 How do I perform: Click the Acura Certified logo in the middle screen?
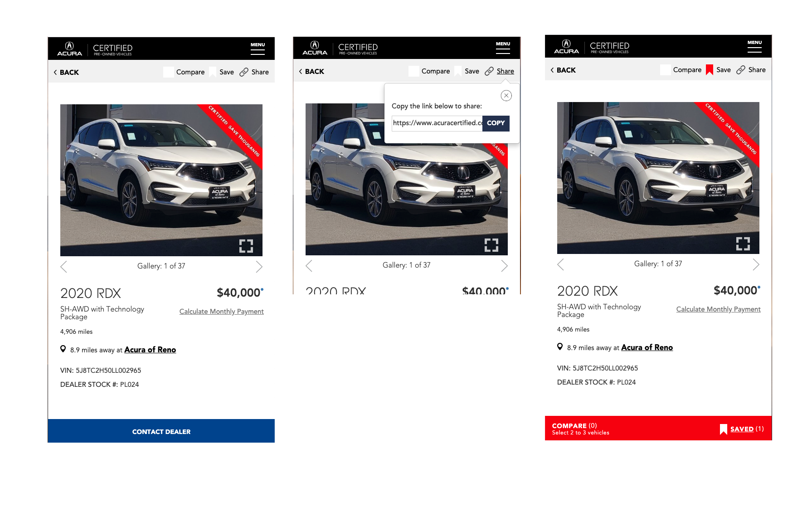340,48
